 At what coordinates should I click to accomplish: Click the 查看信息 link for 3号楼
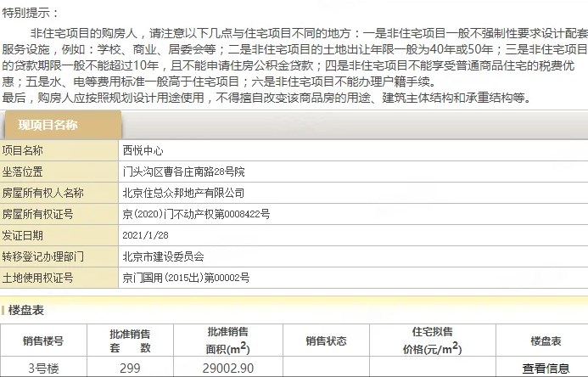click(546, 368)
